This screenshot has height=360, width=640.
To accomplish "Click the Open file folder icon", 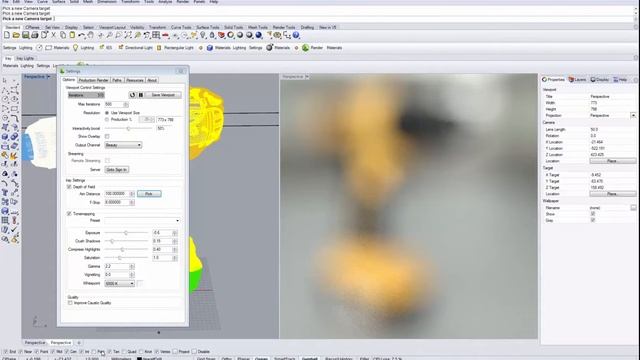I will [x=16, y=36].
